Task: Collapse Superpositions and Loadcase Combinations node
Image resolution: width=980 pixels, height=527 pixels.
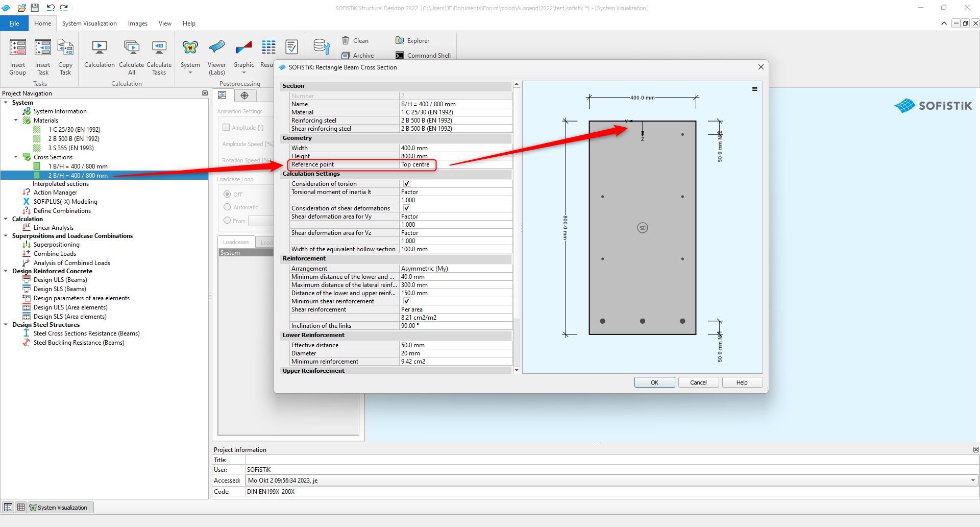Action: point(6,235)
